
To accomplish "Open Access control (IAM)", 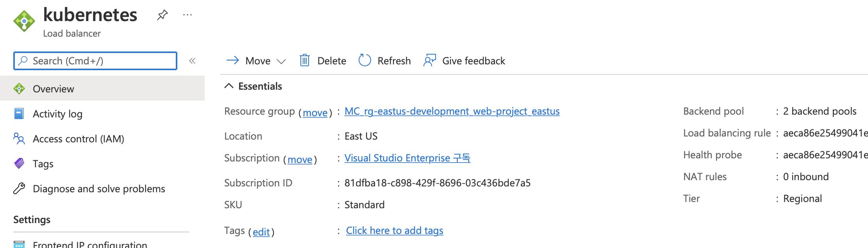I will coord(102,138).
